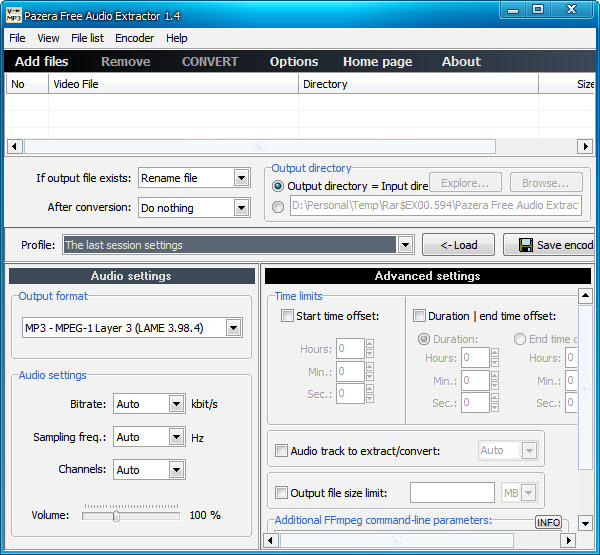
Task: Click the <- Load profile button
Action: pos(458,245)
